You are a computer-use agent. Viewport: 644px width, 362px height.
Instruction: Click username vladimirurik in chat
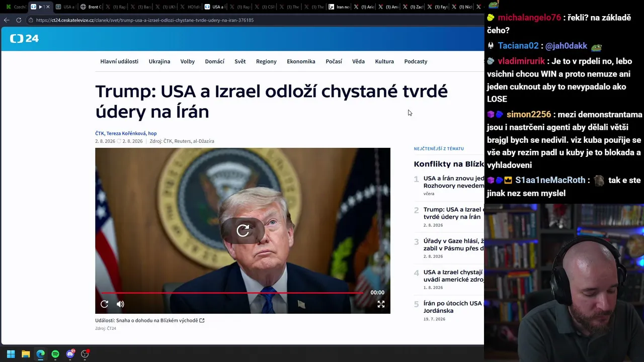click(x=521, y=61)
